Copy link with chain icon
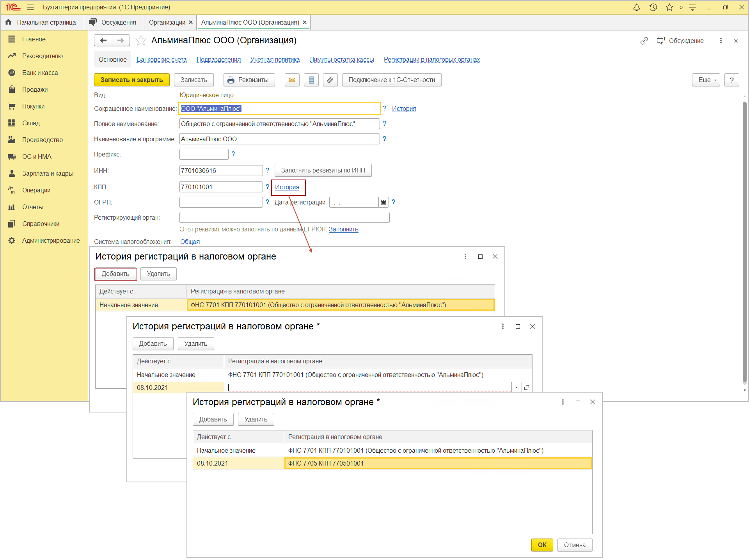The width and height of the screenshot is (749, 560). point(644,41)
